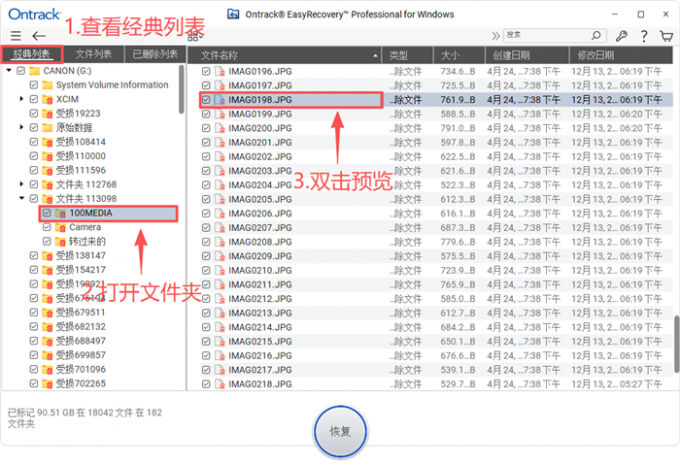Expand the XCIM folder node
Image resolution: width=680 pixels, height=464 pixels.
(21, 99)
